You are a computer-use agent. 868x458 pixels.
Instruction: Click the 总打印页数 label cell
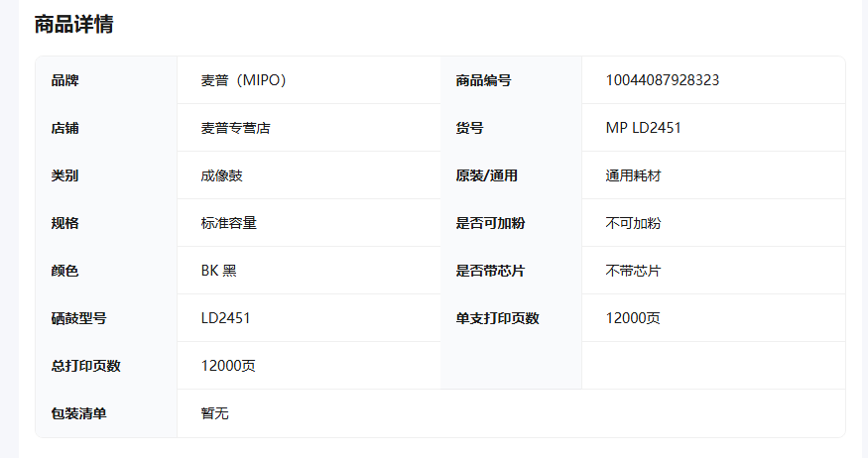[x=106, y=366]
